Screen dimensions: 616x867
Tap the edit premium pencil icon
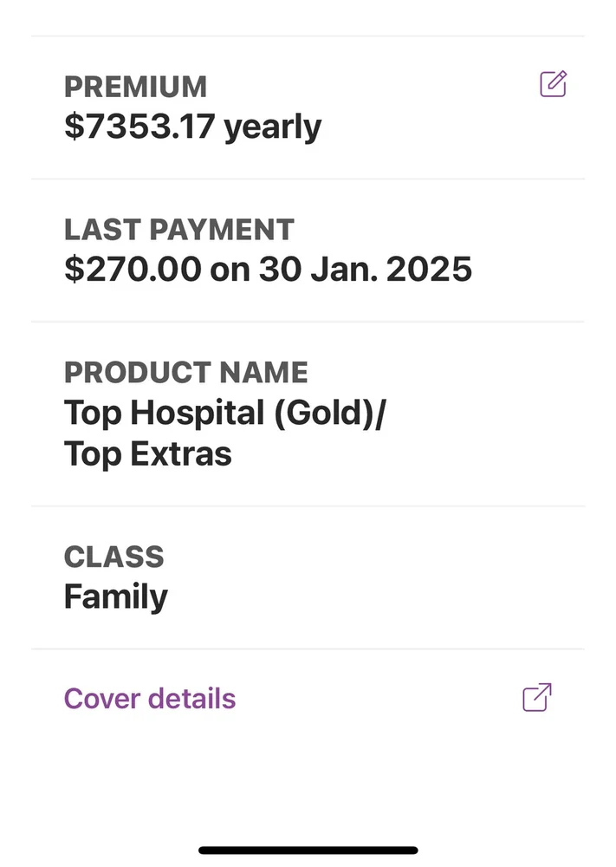[x=553, y=84]
